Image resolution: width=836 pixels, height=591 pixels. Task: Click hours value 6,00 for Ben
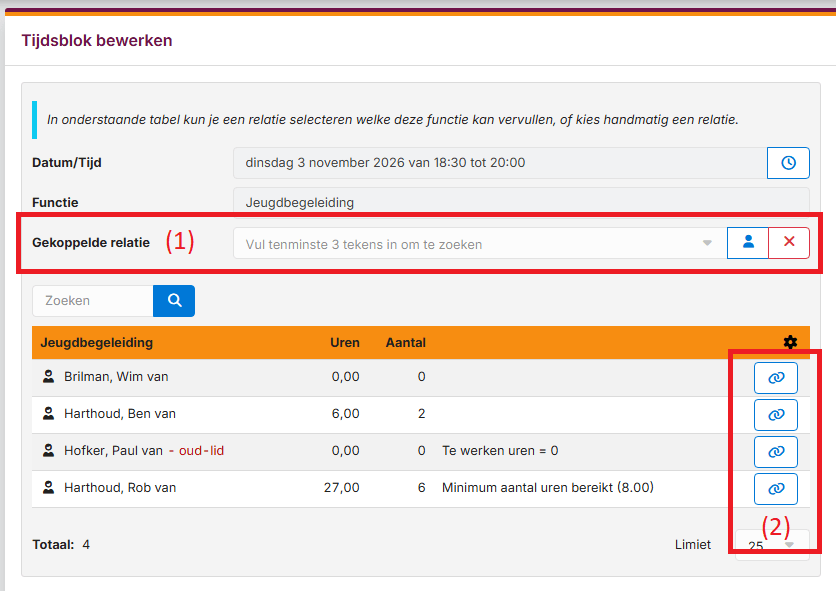click(345, 413)
